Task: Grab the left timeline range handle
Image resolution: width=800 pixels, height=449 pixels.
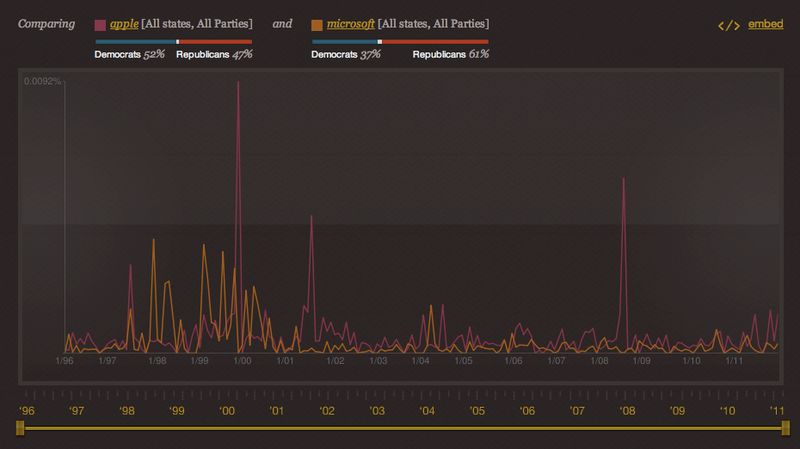Action: 20,428
